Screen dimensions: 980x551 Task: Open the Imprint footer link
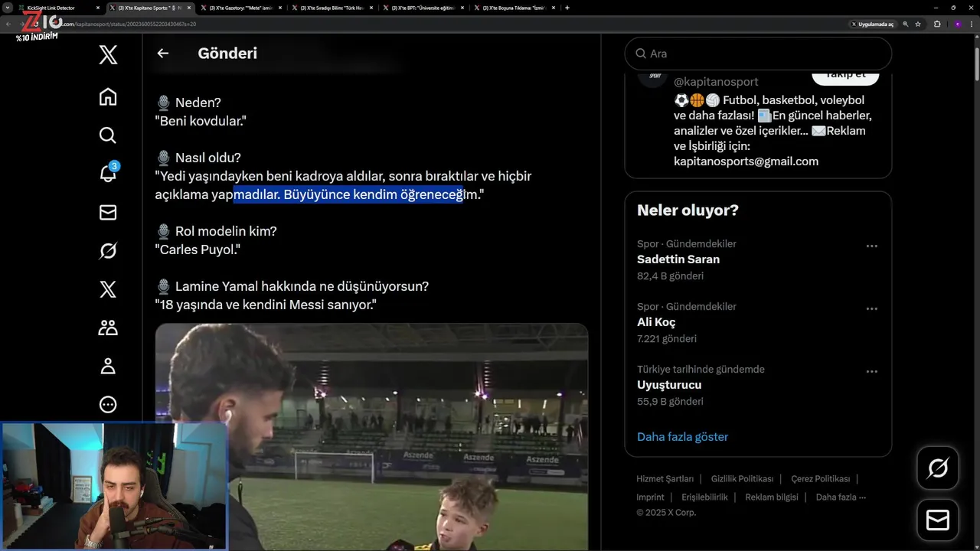[650, 497]
